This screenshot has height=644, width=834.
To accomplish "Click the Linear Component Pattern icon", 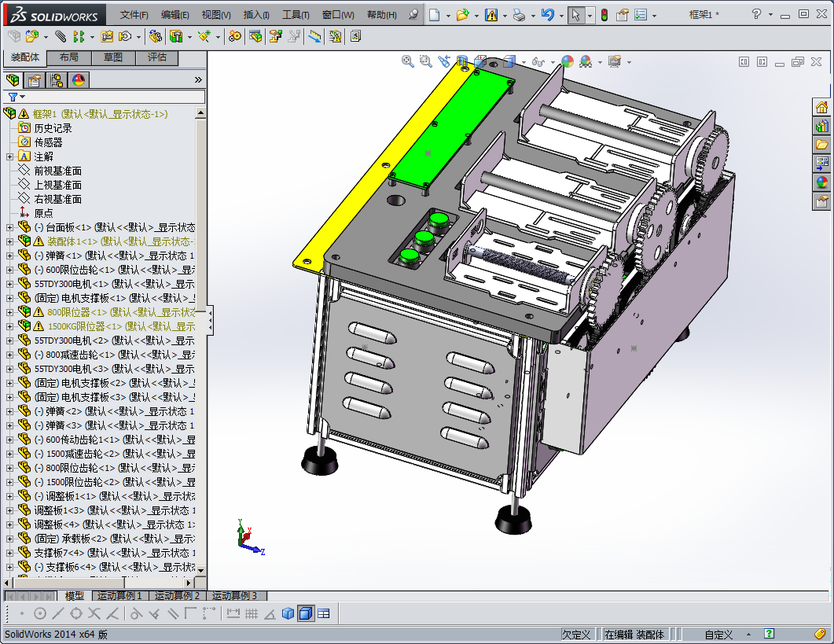I will pos(79,36).
